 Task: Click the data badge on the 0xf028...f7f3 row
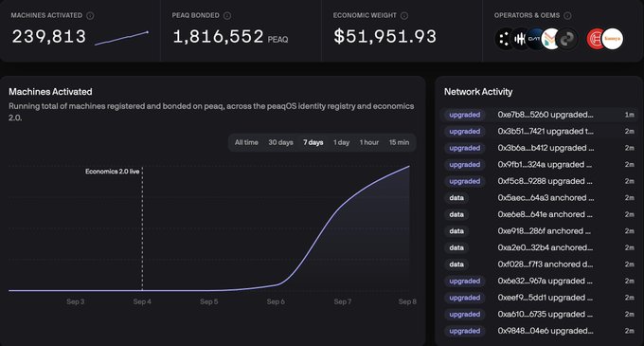click(x=456, y=264)
